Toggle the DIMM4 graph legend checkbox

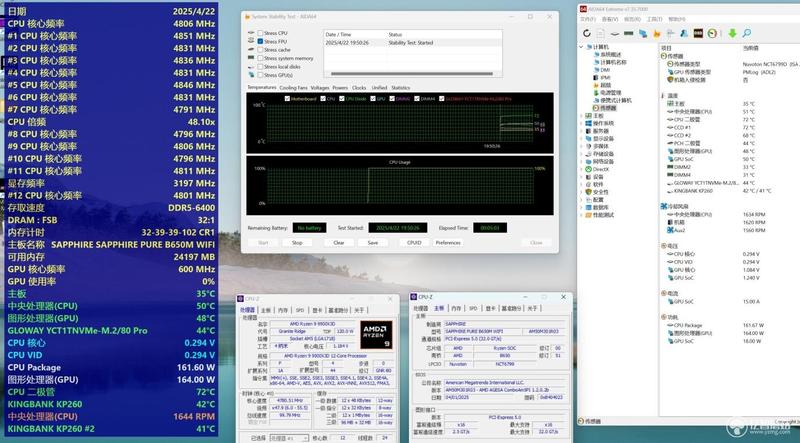coord(417,99)
